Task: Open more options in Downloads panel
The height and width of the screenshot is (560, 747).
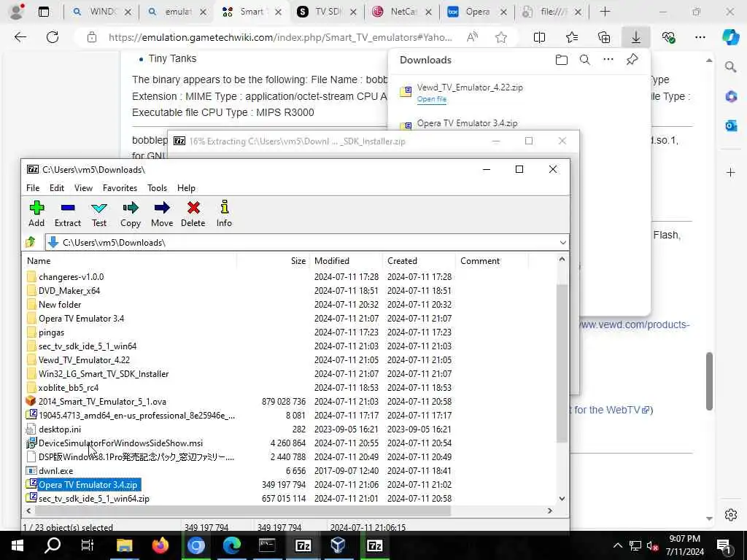Action: (608, 60)
